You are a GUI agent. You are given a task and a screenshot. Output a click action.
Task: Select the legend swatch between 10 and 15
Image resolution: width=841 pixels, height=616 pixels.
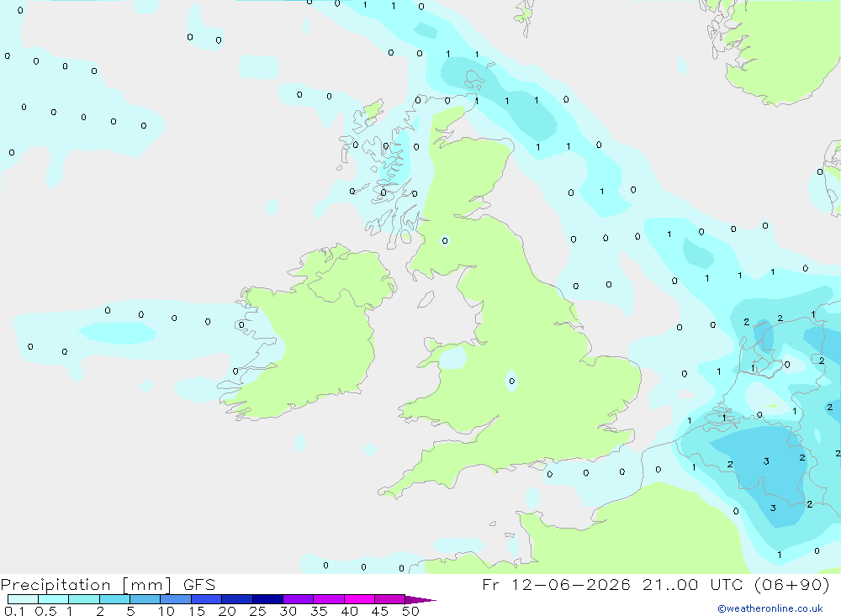(176, 599)
